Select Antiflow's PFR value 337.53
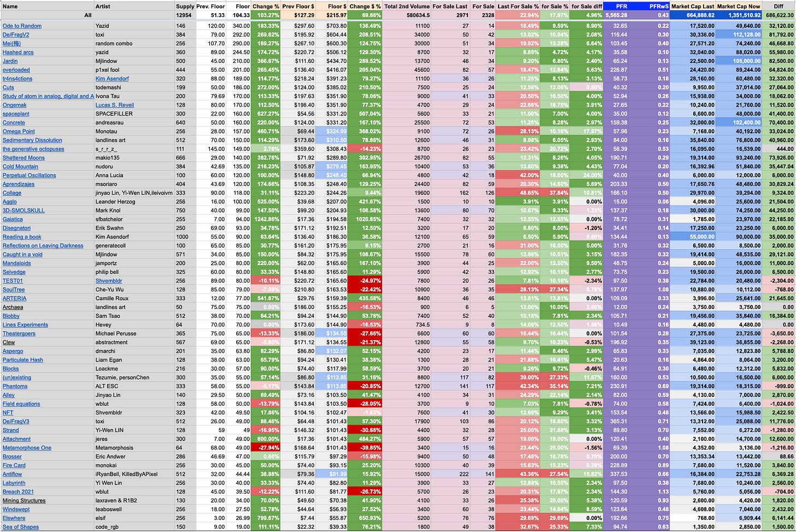Viewport: 796px width, 532px height. coord(616,474)
